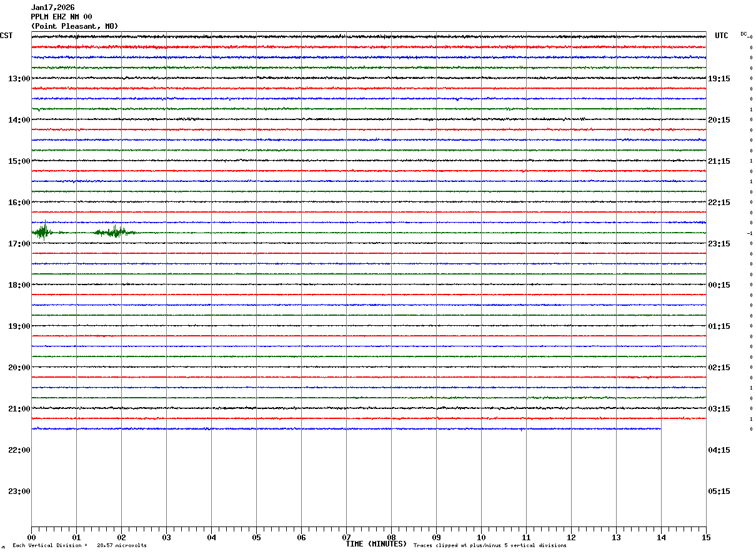Click the Traces clipped footnote text
The width and height of the screenshot is (756, 554).
click(x=490, y=546)
